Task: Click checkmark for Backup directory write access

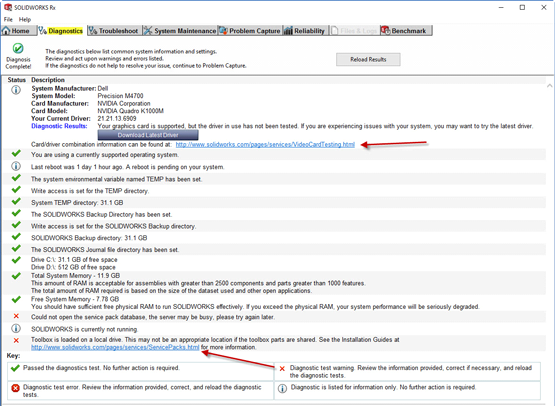Action: [16, 225]
